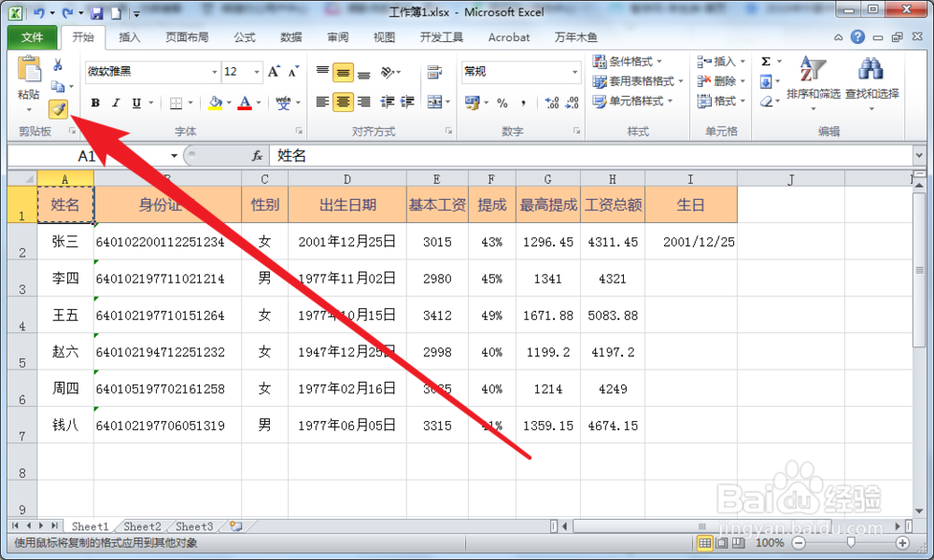
Task: Open the borders dropdown arrow
Action: (x=191, y=103)
